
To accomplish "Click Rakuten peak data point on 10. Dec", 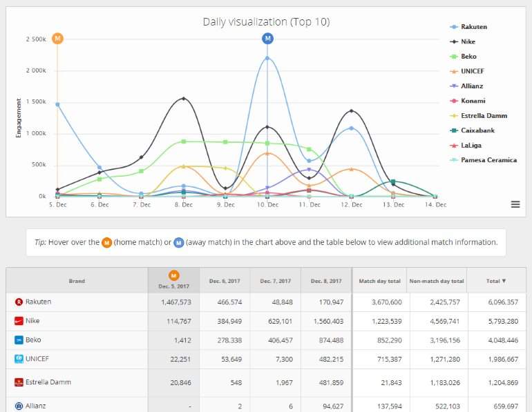I will tap(267, 58).
